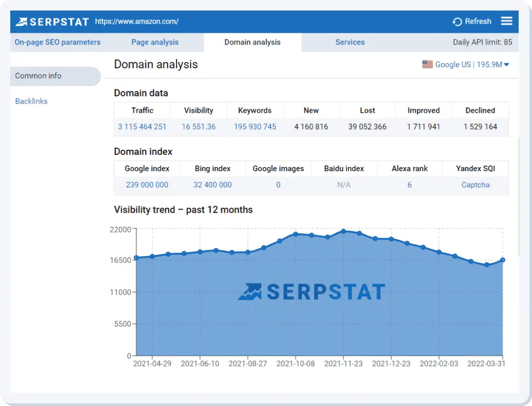Click the Google images value 0
Viewport: 532px width, 406px height.
click(x=278, y=185)
